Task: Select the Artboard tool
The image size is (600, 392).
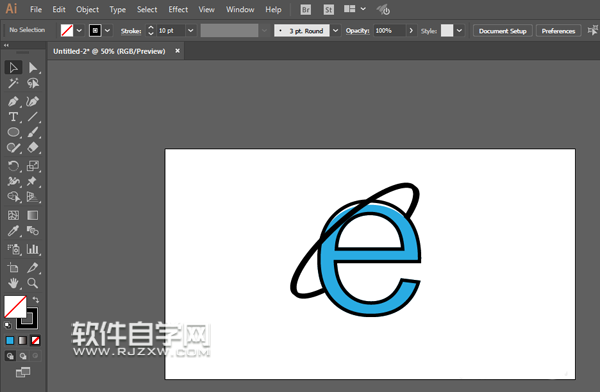Action: pyautogui.click(x=13, y=268)
